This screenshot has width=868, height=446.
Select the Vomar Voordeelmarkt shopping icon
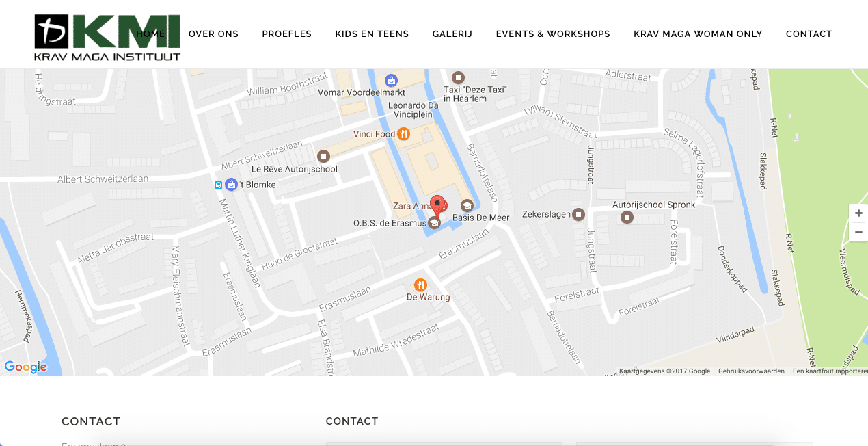point(391,80)
